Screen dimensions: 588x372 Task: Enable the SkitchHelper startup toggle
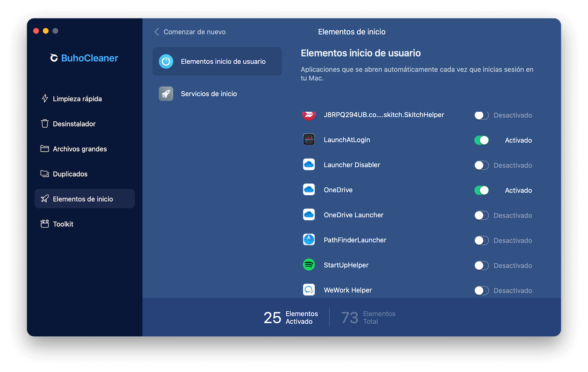[x=481, y=115]
